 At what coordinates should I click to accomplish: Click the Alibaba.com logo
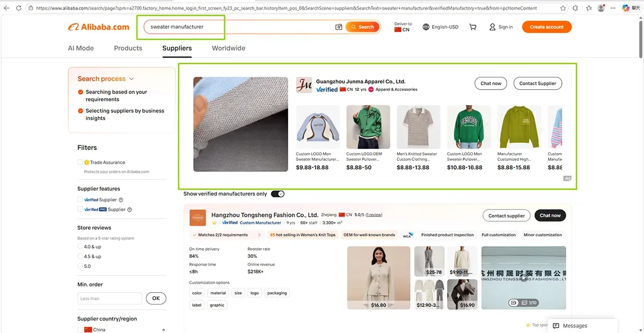coord(99,27)
